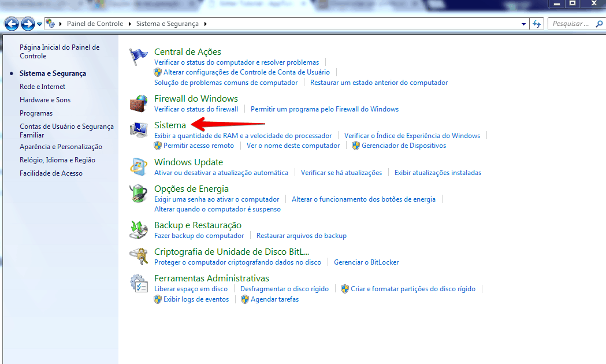The width and height of the screenshot is (606, 364).
Task: Click Gerenciar o BitLocker link
Action: click(366, 262)
